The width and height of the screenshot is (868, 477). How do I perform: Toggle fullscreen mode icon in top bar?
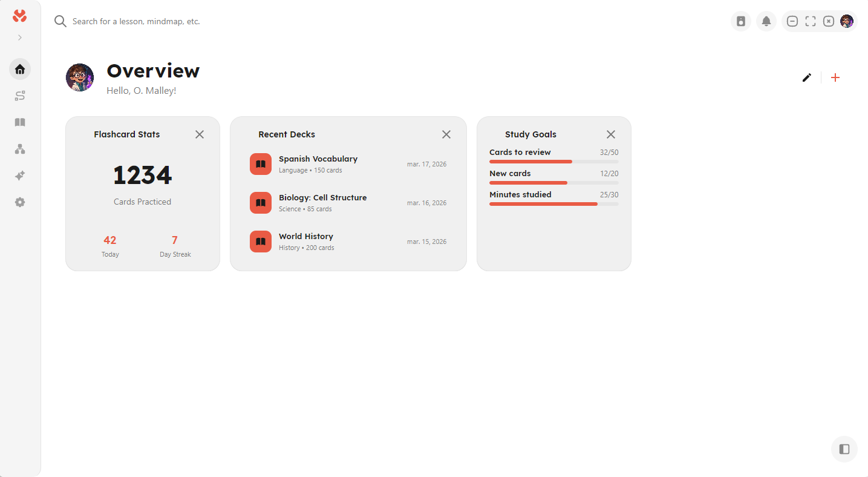[811, 21]
